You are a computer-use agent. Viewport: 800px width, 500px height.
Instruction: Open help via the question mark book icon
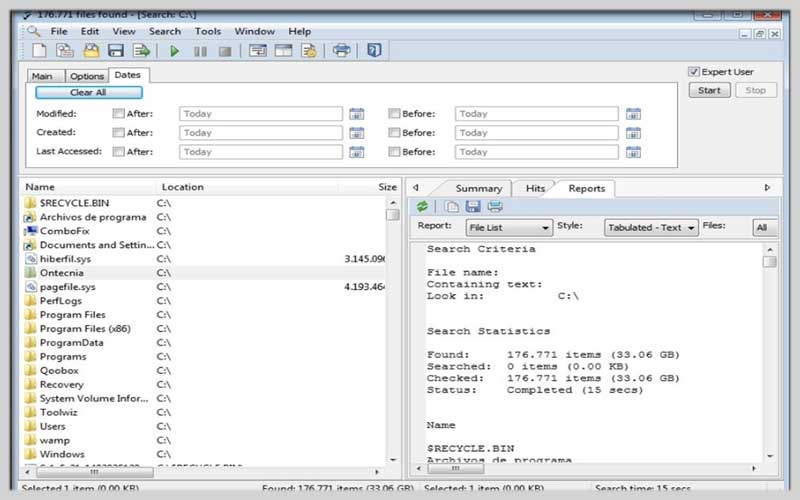[374, 51]
